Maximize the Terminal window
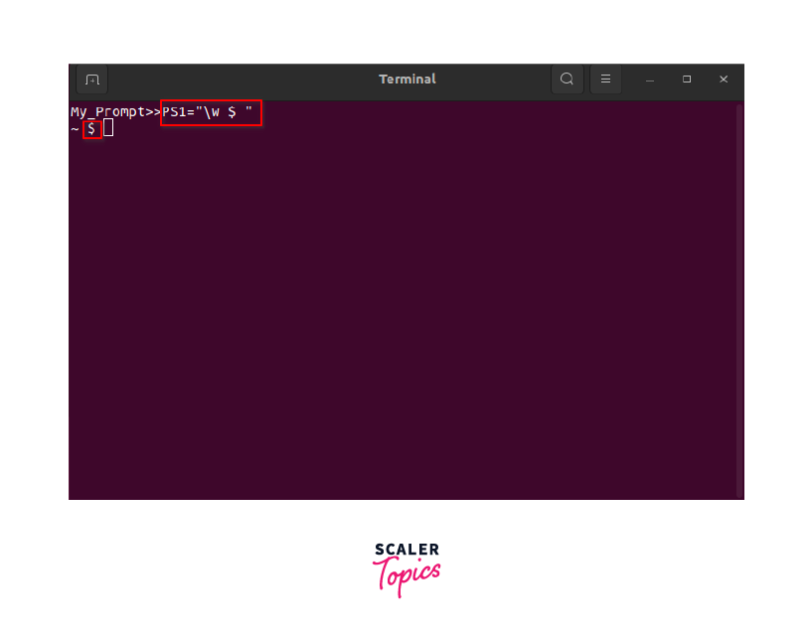The height and width of the screenshot is (644, 812). click(x=686, y=80)
